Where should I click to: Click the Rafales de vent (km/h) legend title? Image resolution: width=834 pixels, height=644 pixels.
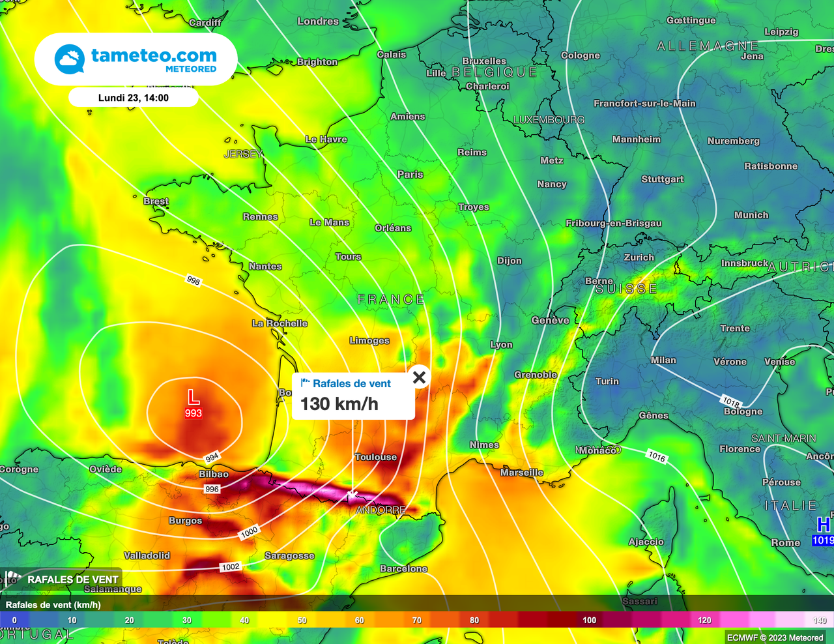[x=53, y=605]
